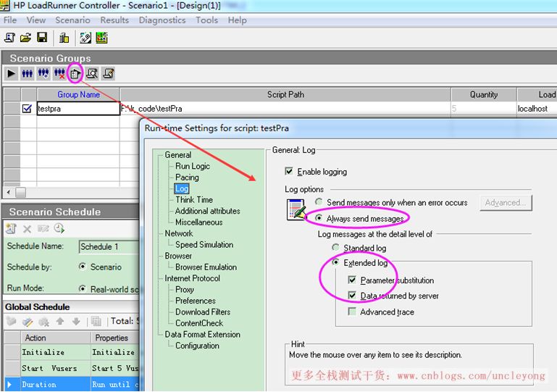Click the New Scenario toolbar icon
The height and width of the screenshot is (392, 557).
pyautogui.click(x=9, y=38)
